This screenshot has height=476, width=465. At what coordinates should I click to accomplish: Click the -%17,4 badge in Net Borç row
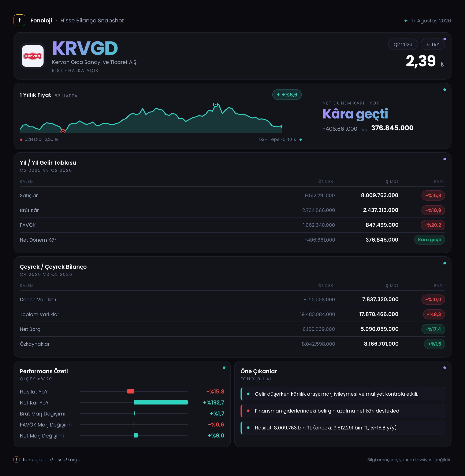[x=433, y=329]
